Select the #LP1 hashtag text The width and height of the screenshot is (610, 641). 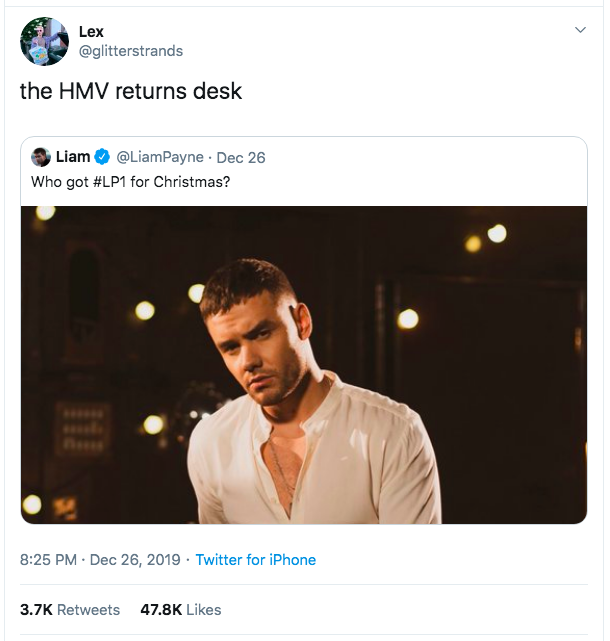coord(114,181)
